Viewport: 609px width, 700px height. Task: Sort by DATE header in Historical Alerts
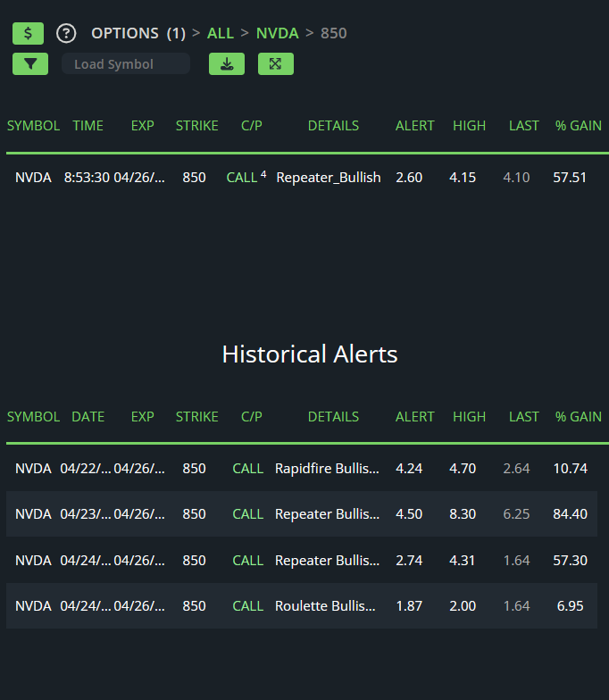(x=88, y=417)
